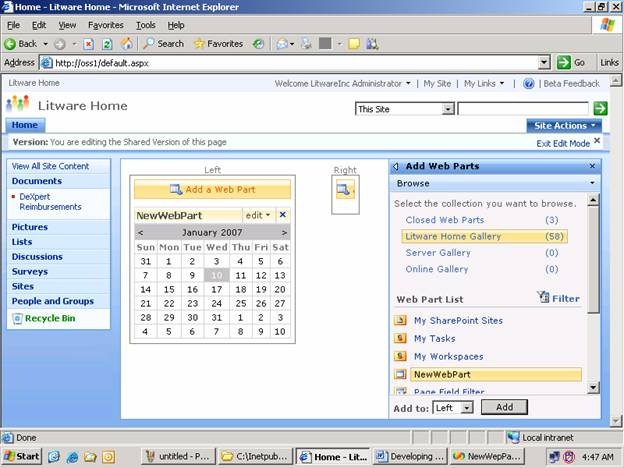Select Closed Web Parts collection
The height and width of the screenshot is (468, 624).
pos(445,220)
